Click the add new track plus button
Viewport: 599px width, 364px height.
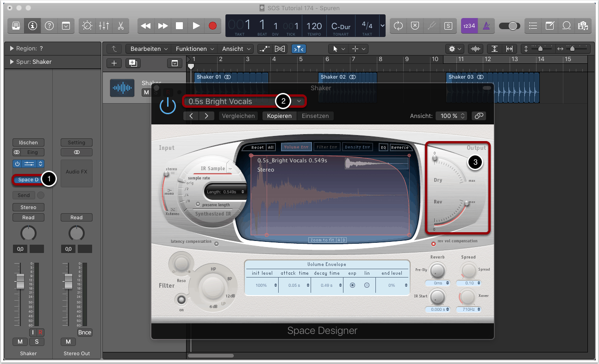point(114,63)
